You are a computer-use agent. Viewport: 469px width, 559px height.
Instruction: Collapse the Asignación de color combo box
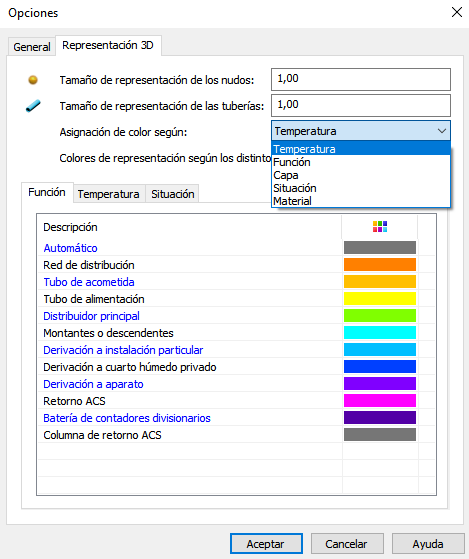point(442,131)
